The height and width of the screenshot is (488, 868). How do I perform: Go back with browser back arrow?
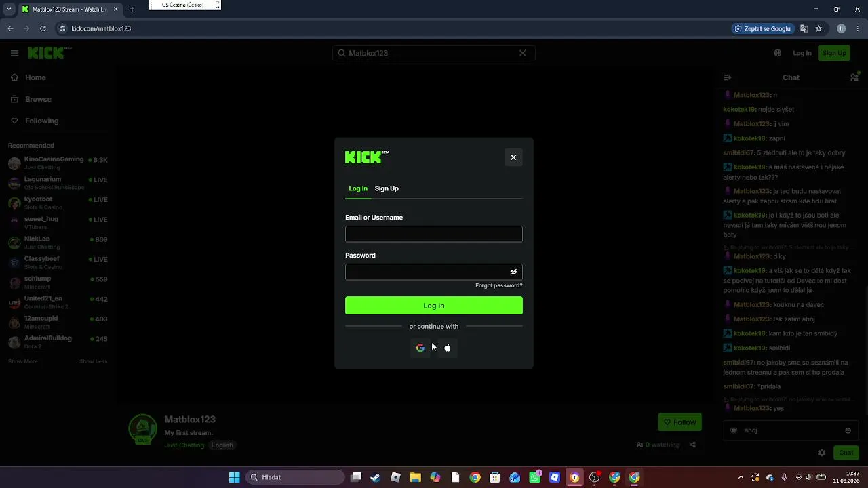(x=10, y=28)
